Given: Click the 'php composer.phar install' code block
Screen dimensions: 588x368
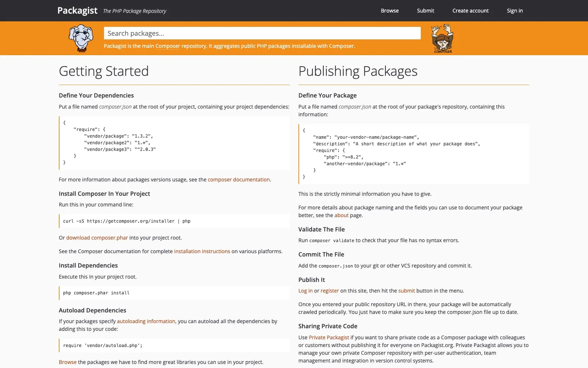Looking at the screenshot, I should click(x=174, y=293).
